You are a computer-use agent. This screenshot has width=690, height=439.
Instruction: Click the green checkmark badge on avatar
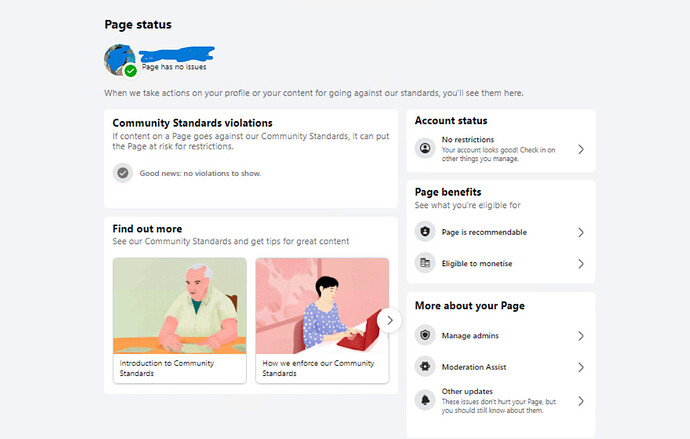[131, 71]
